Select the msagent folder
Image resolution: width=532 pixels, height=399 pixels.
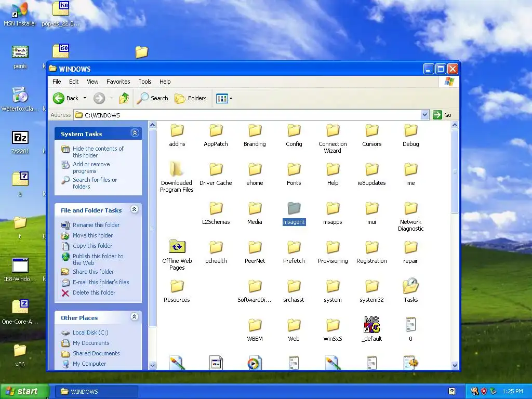tap(294, 213)
